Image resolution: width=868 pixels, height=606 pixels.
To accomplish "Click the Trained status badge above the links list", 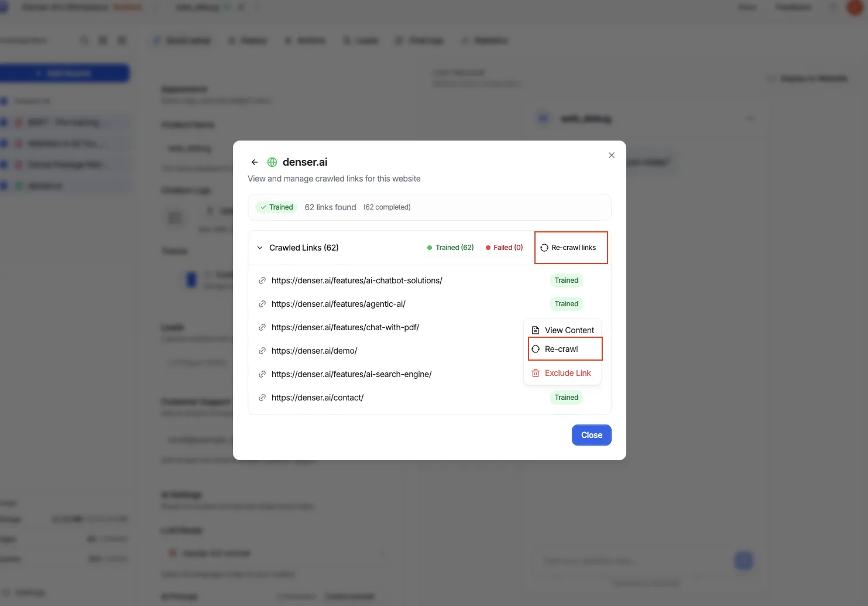I will click(x=276, y=207).
